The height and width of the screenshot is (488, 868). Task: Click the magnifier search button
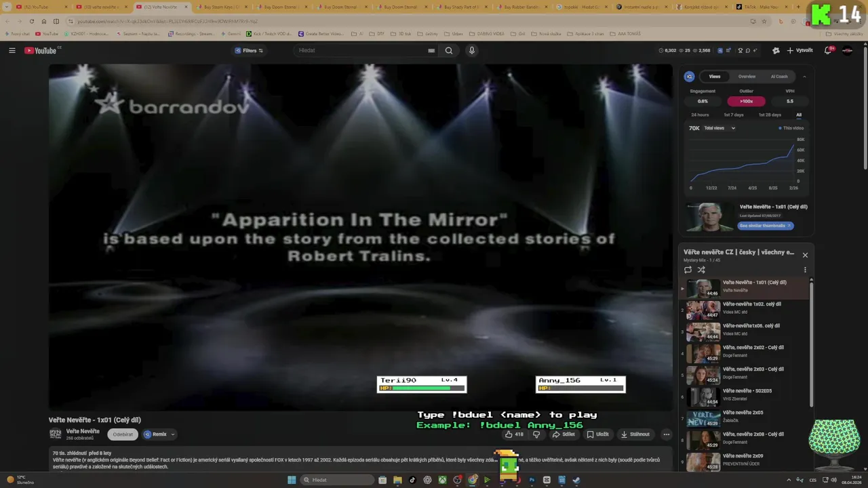(x=449, y=50)
